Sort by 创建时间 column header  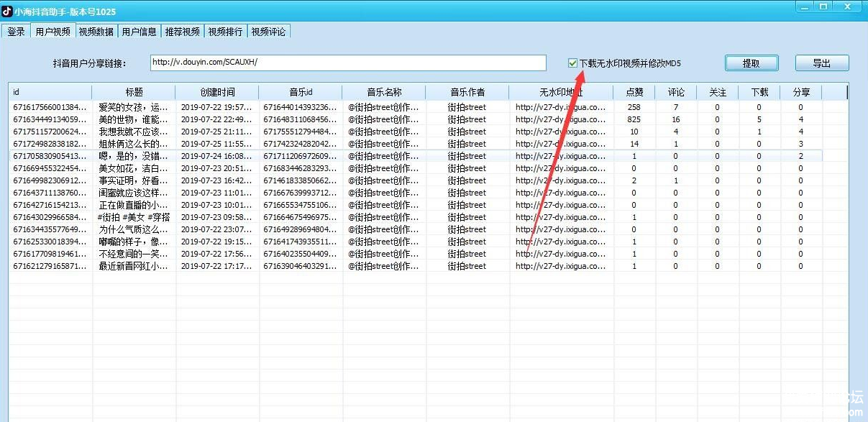point(216,92)
